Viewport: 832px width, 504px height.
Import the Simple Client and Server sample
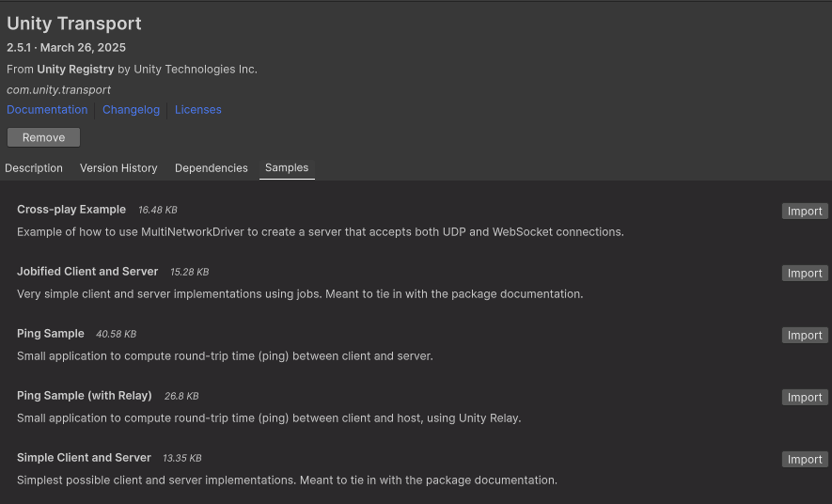(x=805, y=460)
